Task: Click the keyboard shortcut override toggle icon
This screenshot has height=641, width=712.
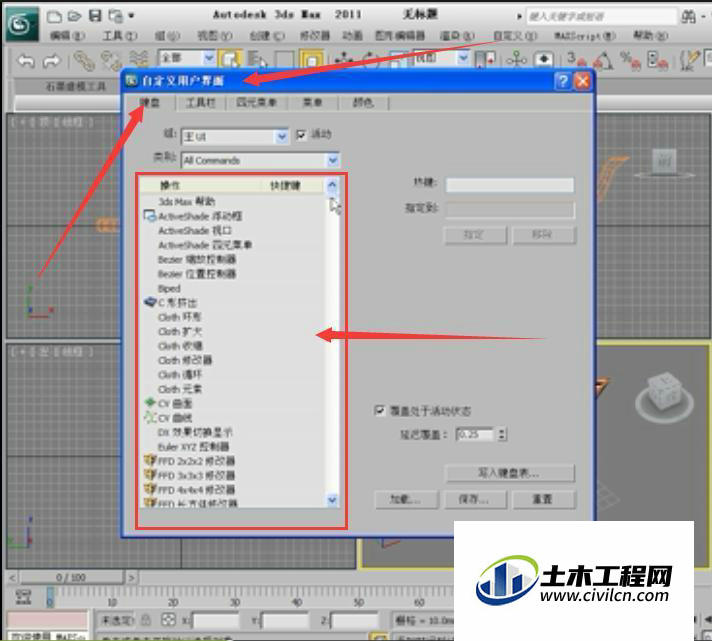Action: point(544,59)
